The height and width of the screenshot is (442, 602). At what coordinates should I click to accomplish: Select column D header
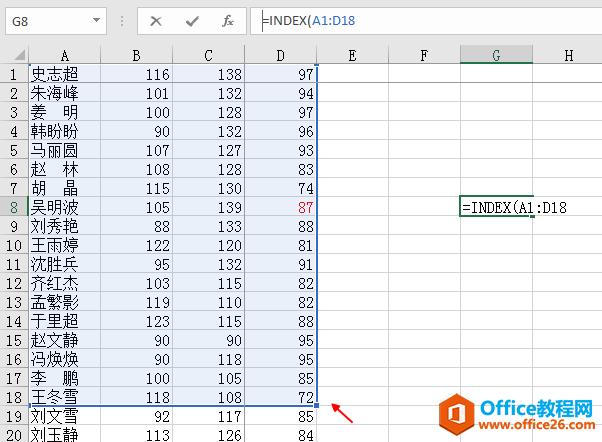click(280, 55)
